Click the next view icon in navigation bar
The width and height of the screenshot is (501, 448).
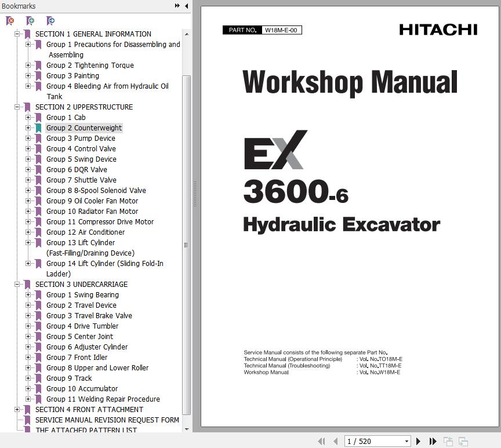463,442
